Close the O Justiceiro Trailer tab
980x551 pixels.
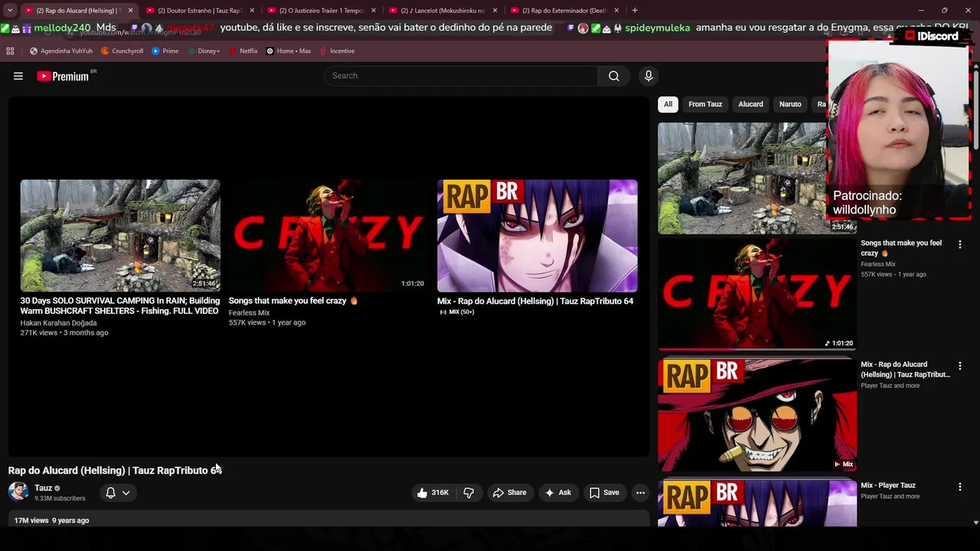373,11
